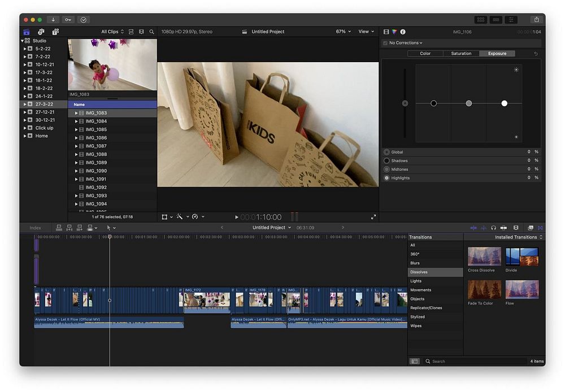Select the Blurs transitions category
The width and height of the screenshot is (565, 392).
coord(415,263)
